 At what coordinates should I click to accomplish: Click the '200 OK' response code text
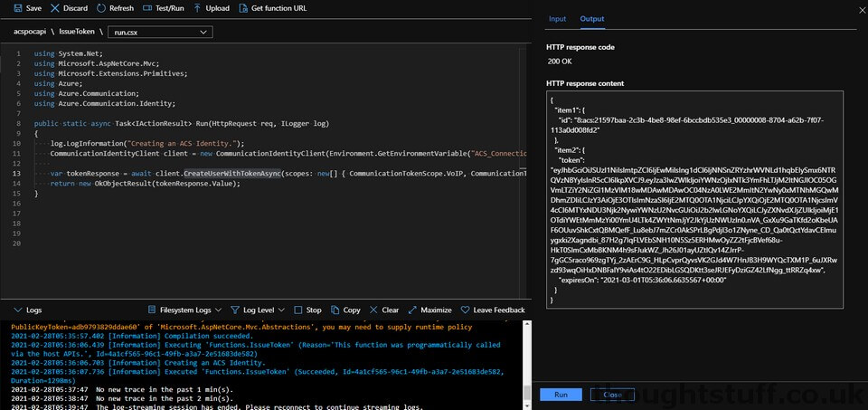560,62
